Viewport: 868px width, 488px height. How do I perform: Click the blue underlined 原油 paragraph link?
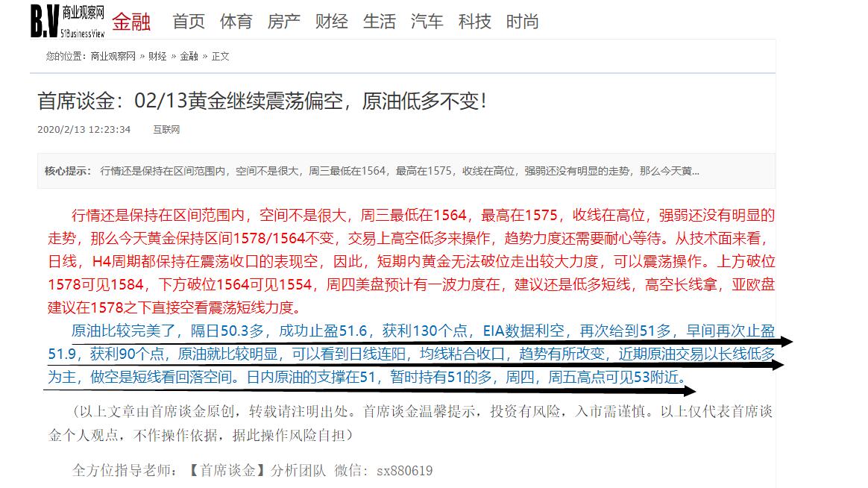[411, 354]
